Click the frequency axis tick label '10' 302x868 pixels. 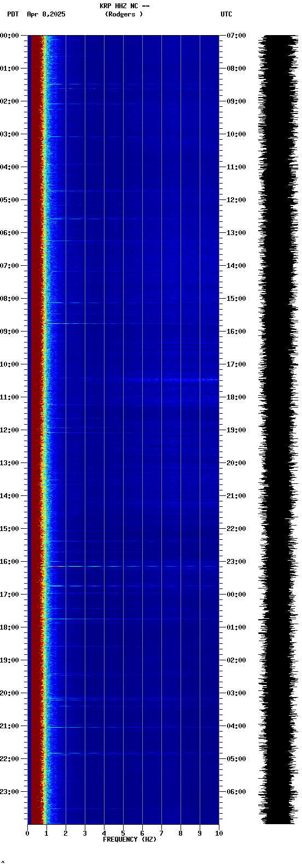tap(219, 833)
